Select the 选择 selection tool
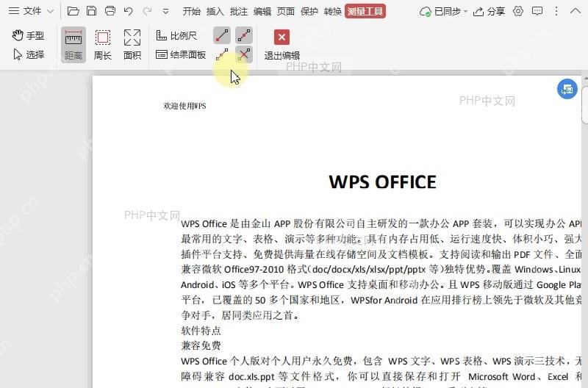This screenshot has width=588, height=388. coord(29,54)
